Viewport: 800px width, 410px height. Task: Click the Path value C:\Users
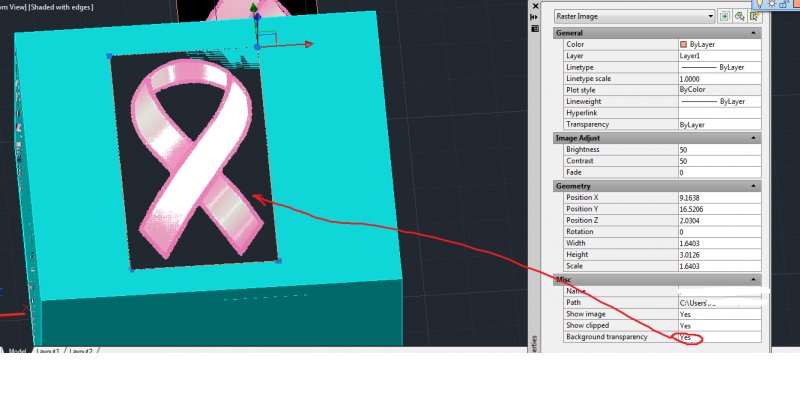coord(719,302)
